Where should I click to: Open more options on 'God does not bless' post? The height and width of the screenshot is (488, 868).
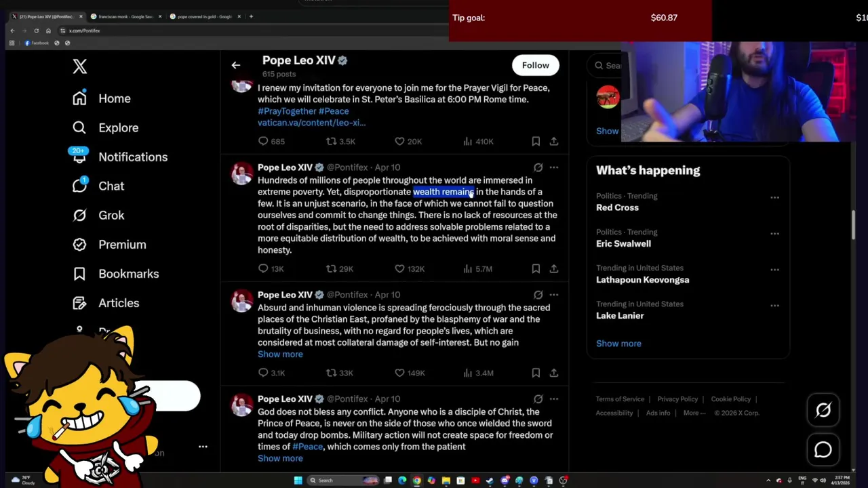(x=554, y=399)
